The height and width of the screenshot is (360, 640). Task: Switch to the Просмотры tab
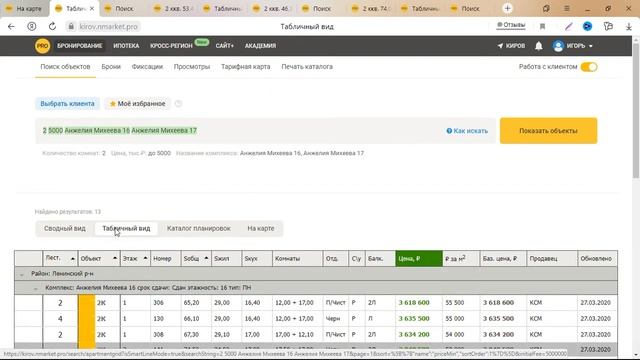tap(191, 67)
